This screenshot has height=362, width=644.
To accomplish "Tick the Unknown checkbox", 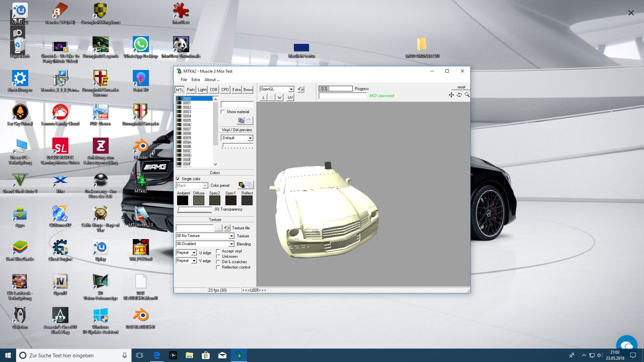I will point(218,257).
